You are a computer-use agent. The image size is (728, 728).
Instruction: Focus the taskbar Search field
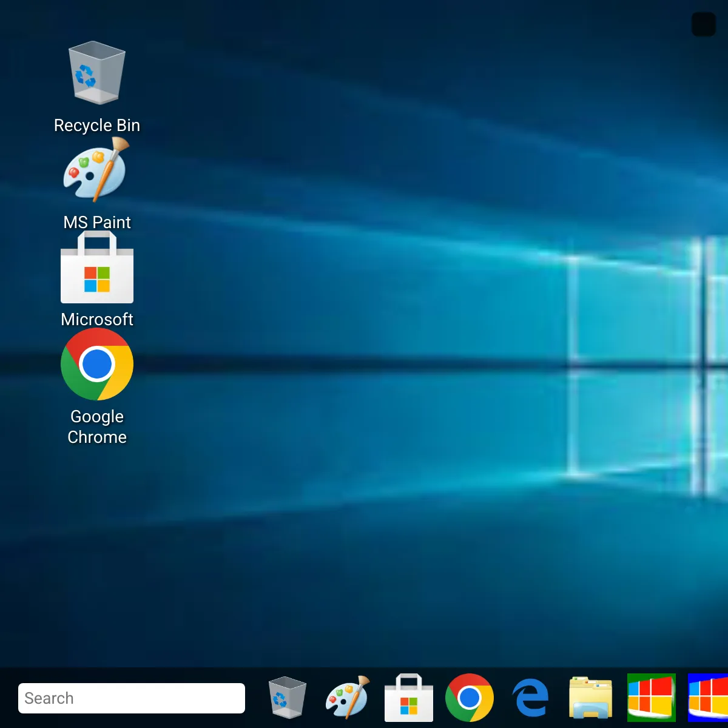click(132, 698)
